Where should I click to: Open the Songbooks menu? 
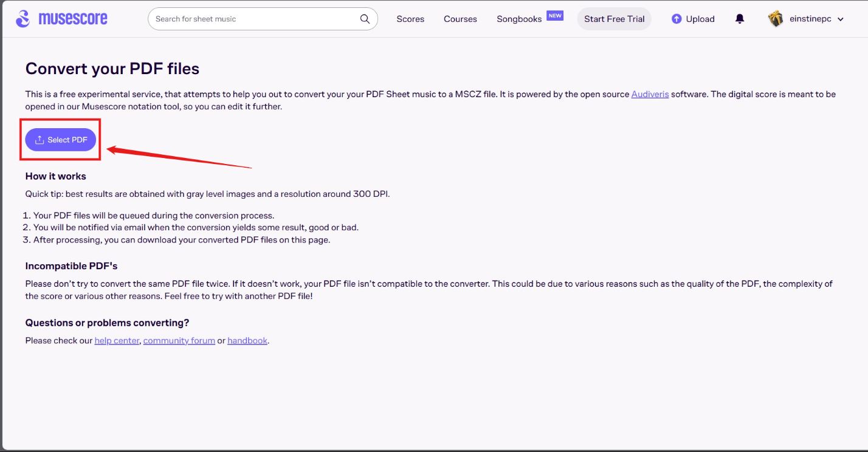519,19
